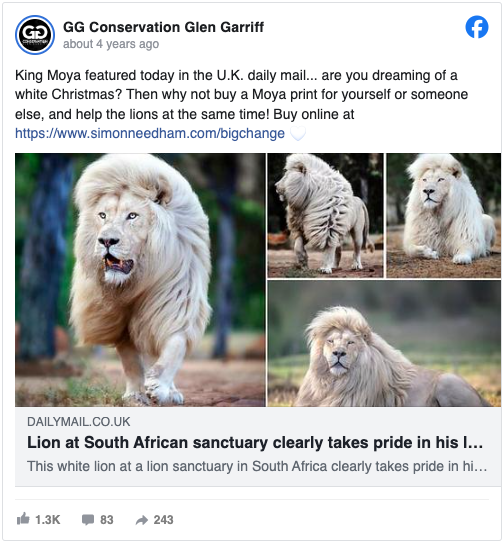Open the photo of white lion sitting upright

[x=443, y=215]
